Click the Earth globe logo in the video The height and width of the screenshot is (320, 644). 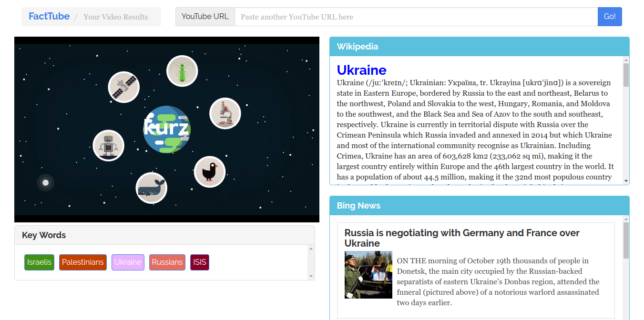point(167,130)
